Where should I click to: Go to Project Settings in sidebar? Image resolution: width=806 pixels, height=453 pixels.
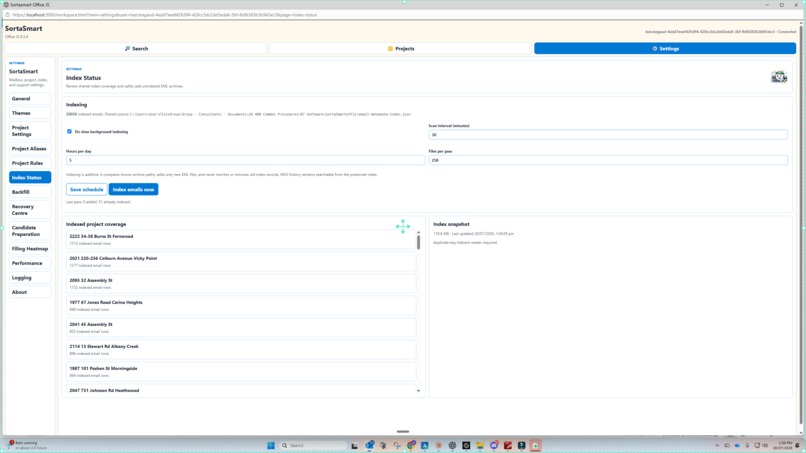click(x=30, y=131)
